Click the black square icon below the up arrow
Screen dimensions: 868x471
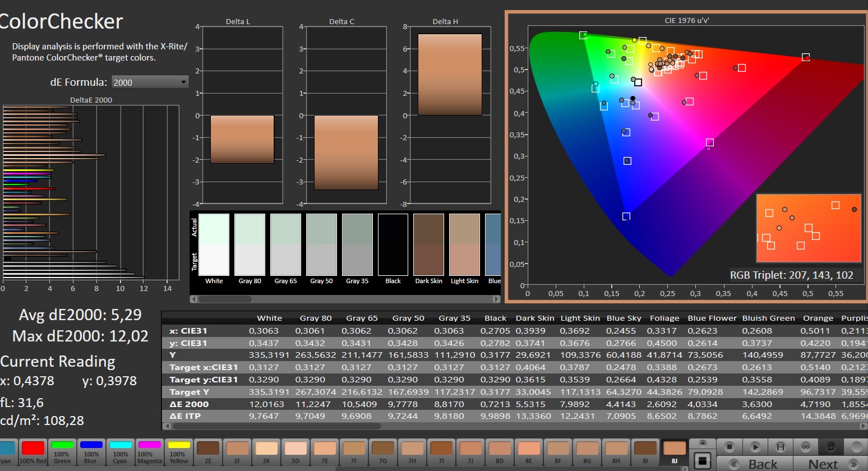702,461
